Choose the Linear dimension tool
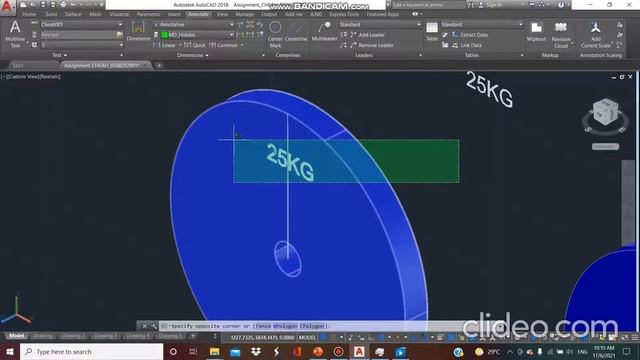640x360 pixels. click(164, 45)
